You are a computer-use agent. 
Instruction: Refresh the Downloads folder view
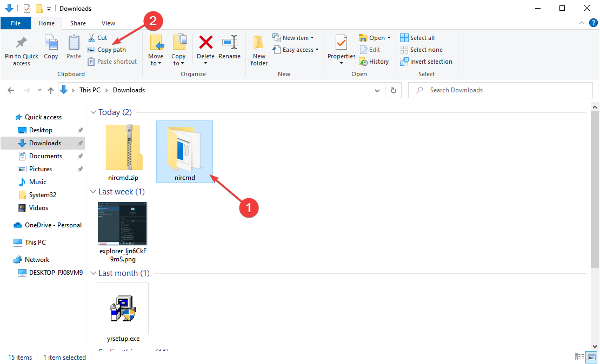(x=393, y=90)
